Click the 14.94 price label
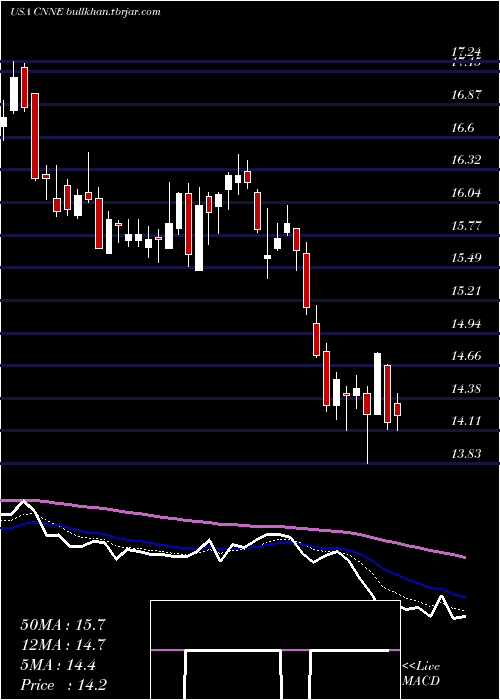 467,324
